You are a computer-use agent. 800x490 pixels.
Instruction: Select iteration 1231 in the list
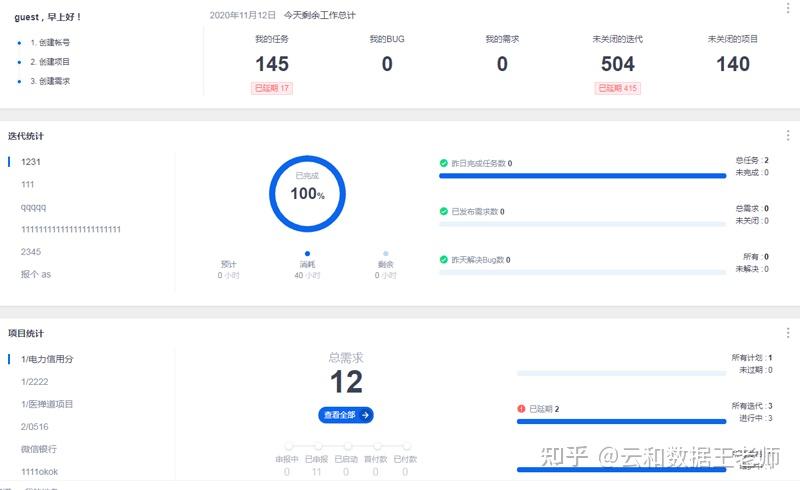[31, 162]
